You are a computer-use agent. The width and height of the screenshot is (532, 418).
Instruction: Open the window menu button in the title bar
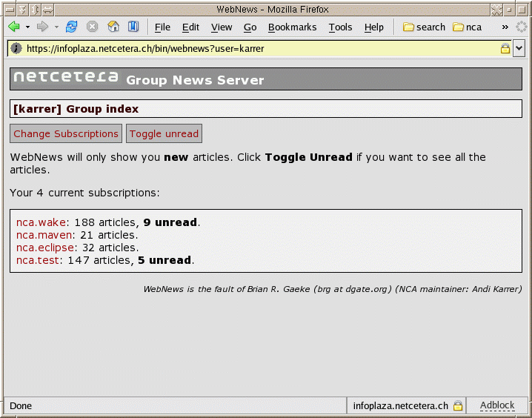pyautogui.click(x=10, y=10)
